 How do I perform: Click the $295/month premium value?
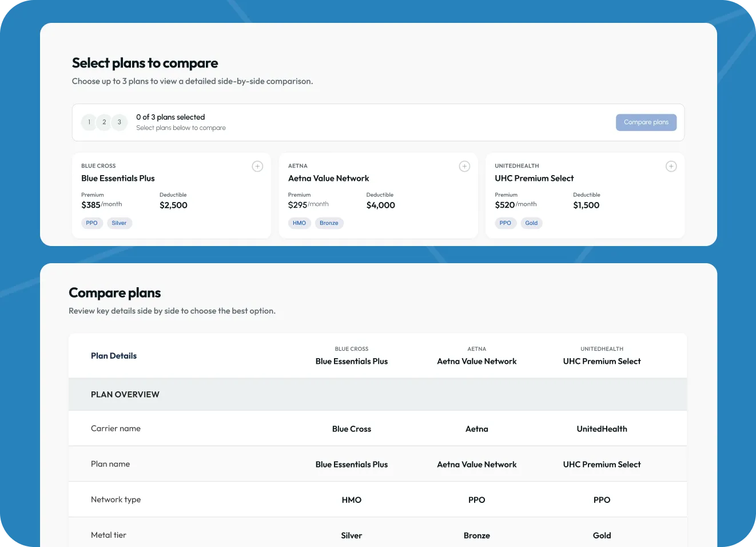pyautogui.click(x=308, y=205)
